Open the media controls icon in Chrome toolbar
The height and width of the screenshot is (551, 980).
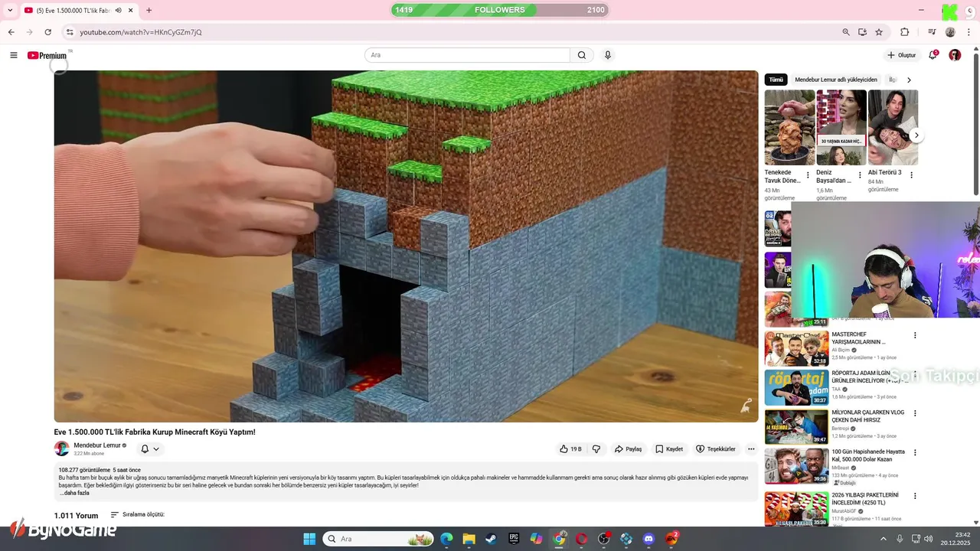tap(932, 32)
